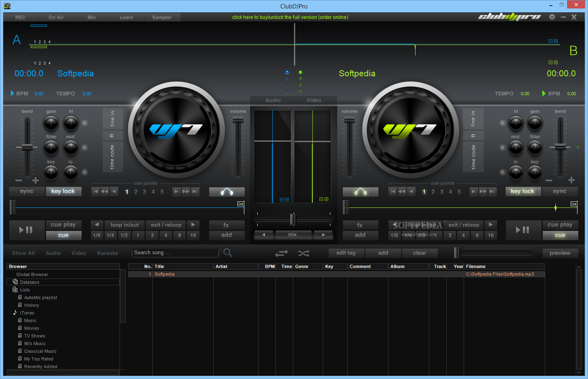Click deck A bend minus icon
Image resolution: width=588 pixels, height=379 pixels.
[x=19, y=180]
